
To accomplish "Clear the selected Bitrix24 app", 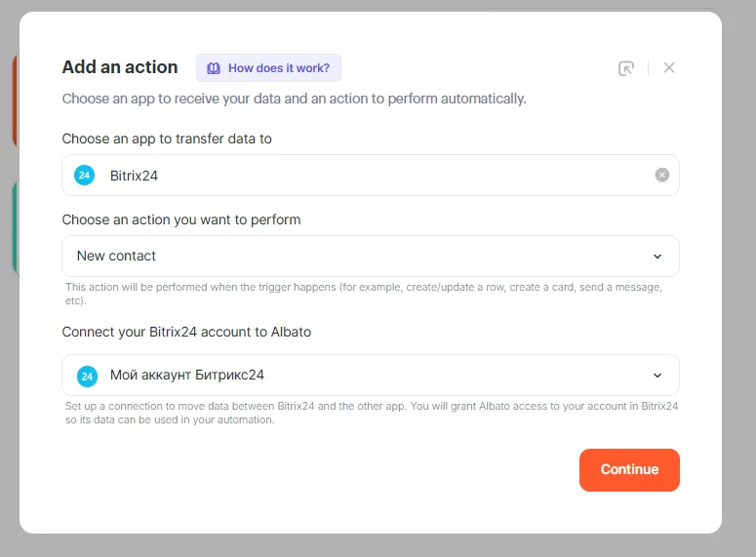I will click(662, 176).
